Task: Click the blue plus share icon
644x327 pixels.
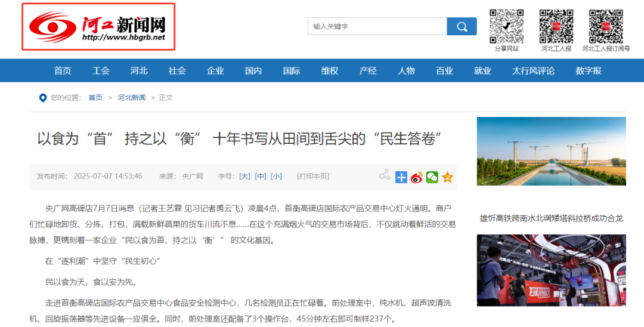Action: (x=401, y=177)
